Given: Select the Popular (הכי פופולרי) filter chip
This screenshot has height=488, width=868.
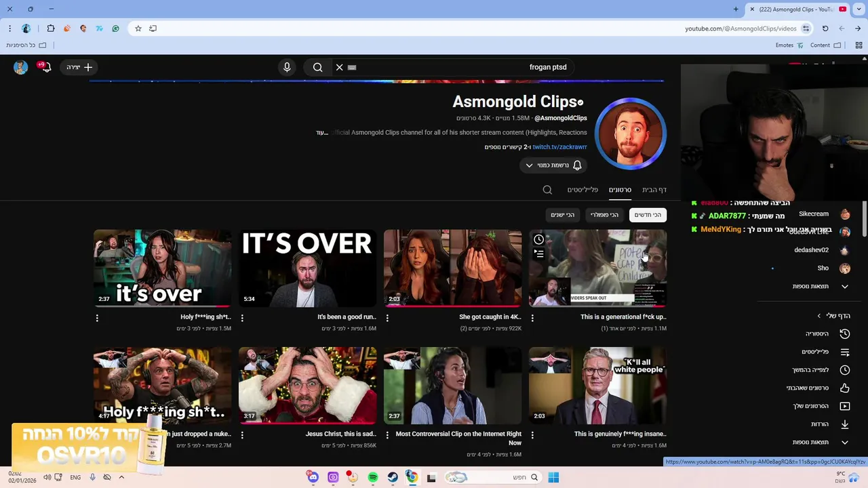Looking at the screenshot, I should (604, 215).
